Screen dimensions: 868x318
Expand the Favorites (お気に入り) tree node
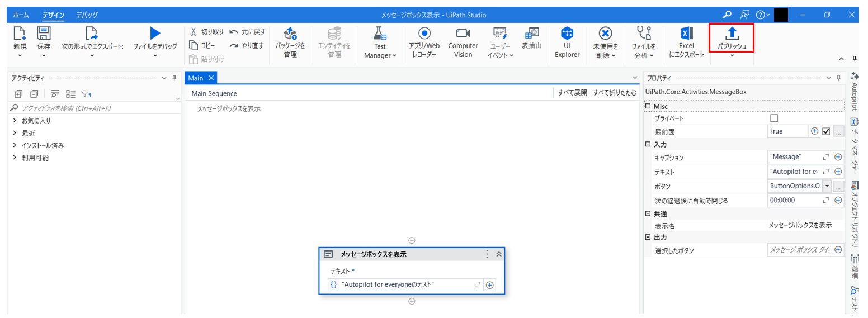(15, 121)
